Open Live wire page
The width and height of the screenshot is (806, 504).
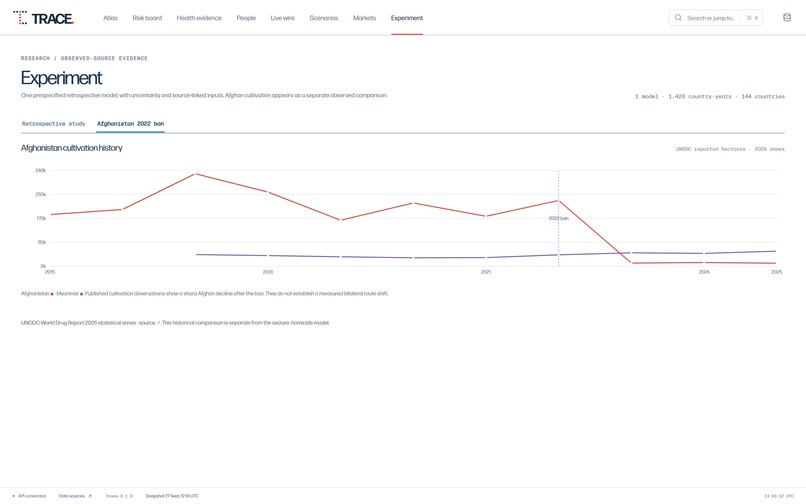(x=282, y=18)
